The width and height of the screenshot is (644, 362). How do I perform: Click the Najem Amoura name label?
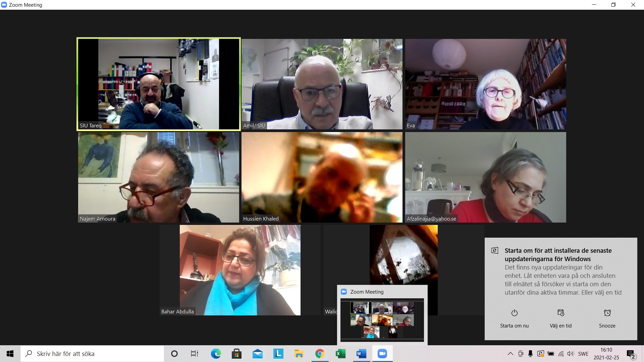pyautogui.click(x=98, y=219)
